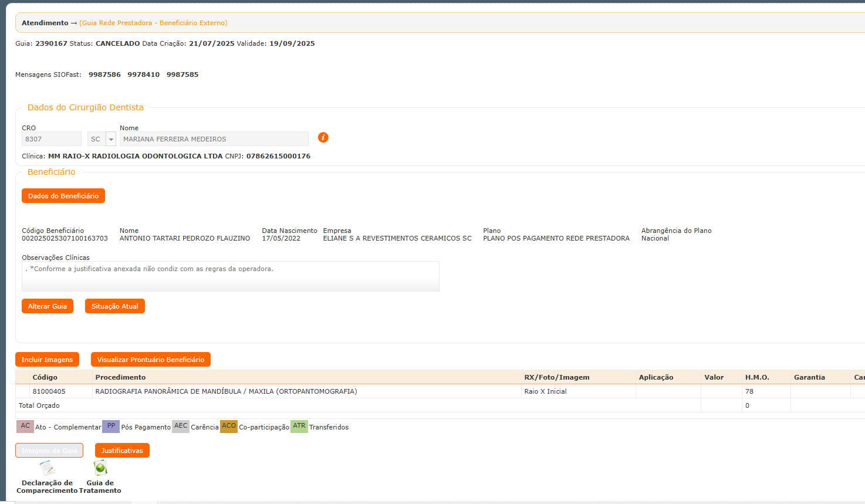
Task: Click the PP Pós Pagamento legend badge
Action: tap(111, 427)
